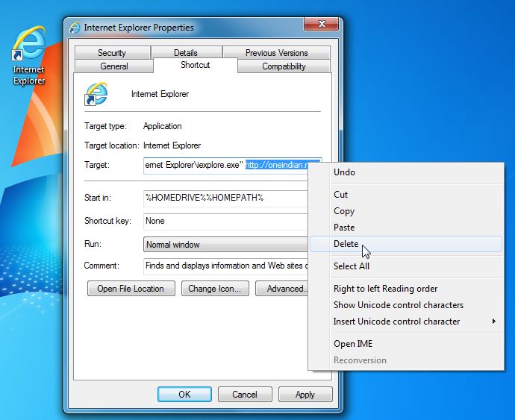The width and height of the screenshot is (515, 420).
Task: Open the Compatibility tab
Action: [x=284, y=66]
